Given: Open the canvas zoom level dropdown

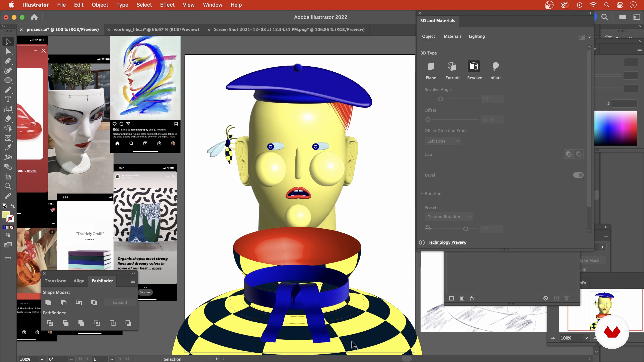Looking at the screenshot, I should [42, 359].
